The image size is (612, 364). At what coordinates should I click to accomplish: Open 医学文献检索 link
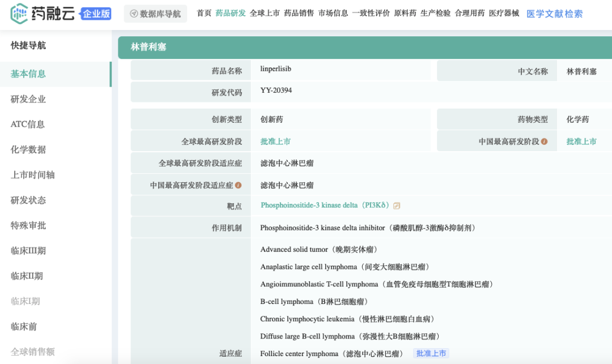(x=554, y=14)
